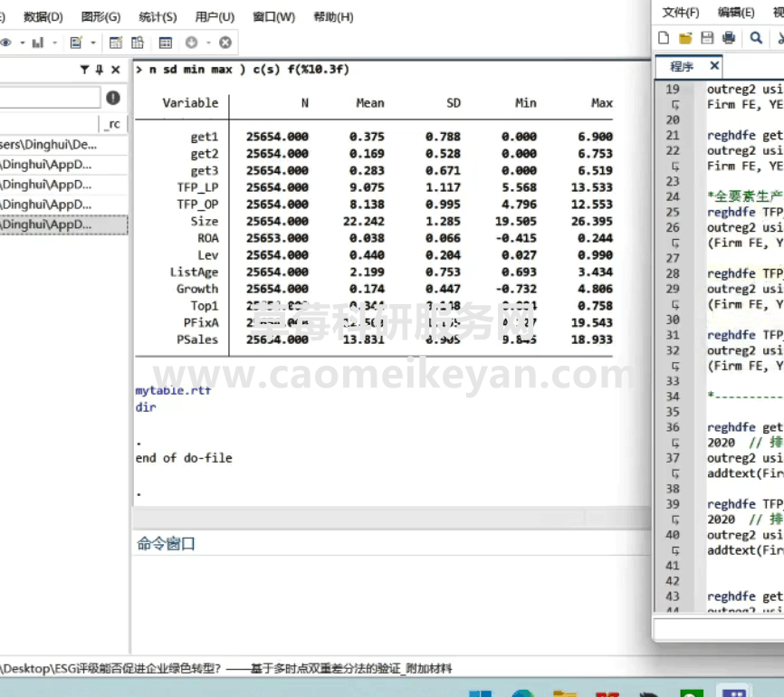The width and height of the screenshot is (784, 697).
Task: Click the 'Mean' column header in results table
Action: coord(370,103)
